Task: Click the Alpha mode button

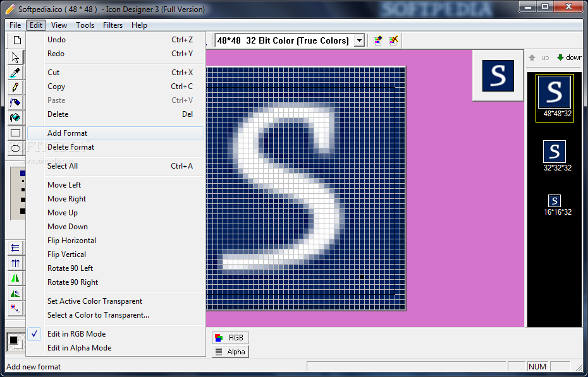Action: click(x=230, y=352)
